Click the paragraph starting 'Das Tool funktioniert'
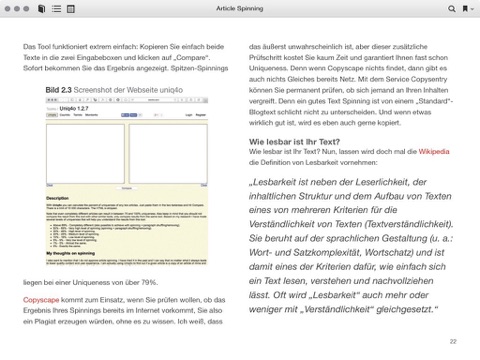 tap(126, 57)
